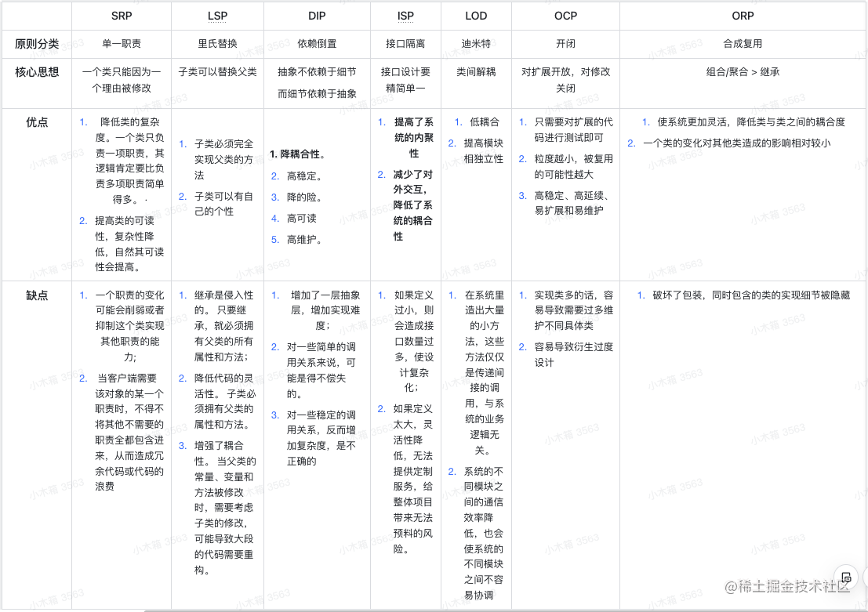This screenshot has height=612, width=868.
Task: Click the ORP advantage 使系统更加灵活
Action: click(x=751, y=122)
